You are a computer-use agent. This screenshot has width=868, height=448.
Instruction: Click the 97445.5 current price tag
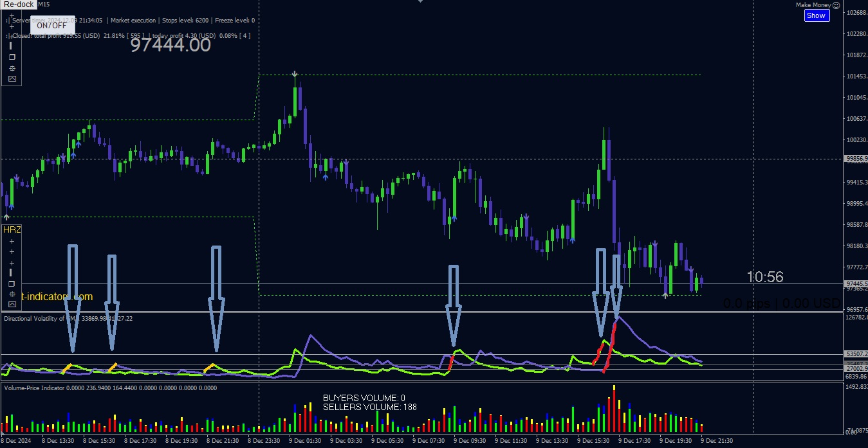tap(856, 283)
